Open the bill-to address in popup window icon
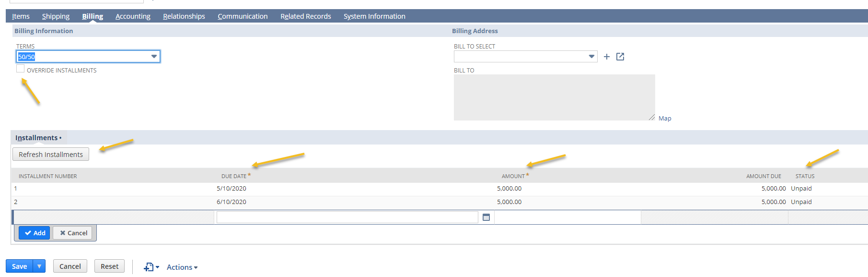The height and width of the screenshot is (277, 868). click(x=620, y=57)
